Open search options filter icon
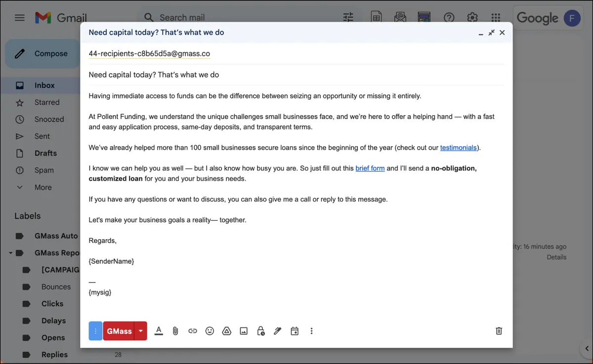The image size is (593, 364). click(x=348, y=18)
